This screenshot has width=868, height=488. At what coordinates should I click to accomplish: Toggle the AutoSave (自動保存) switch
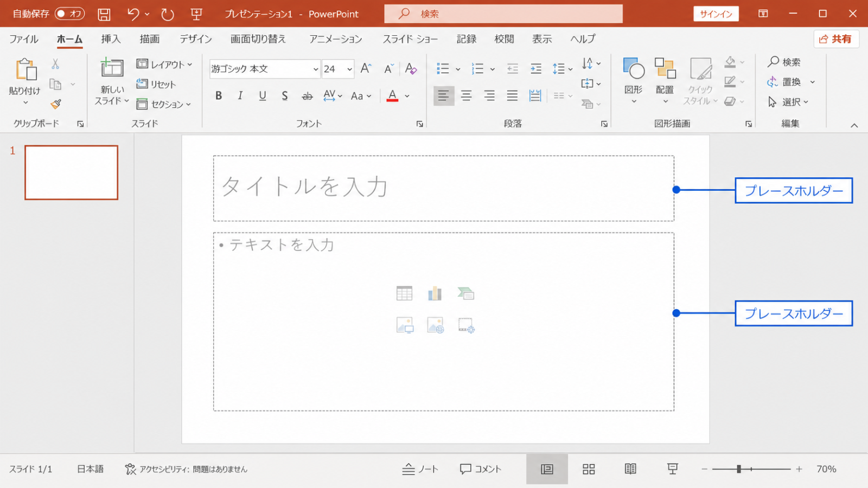coord(69,14)
